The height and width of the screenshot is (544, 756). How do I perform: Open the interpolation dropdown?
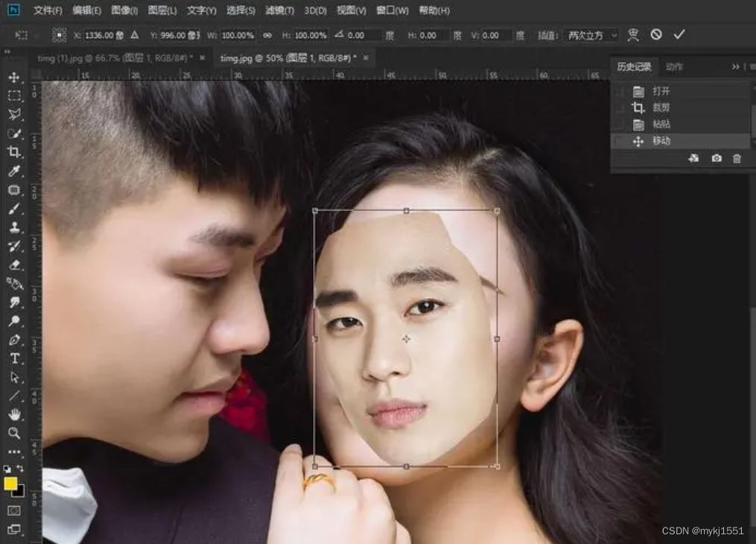[x=591, y=35]
